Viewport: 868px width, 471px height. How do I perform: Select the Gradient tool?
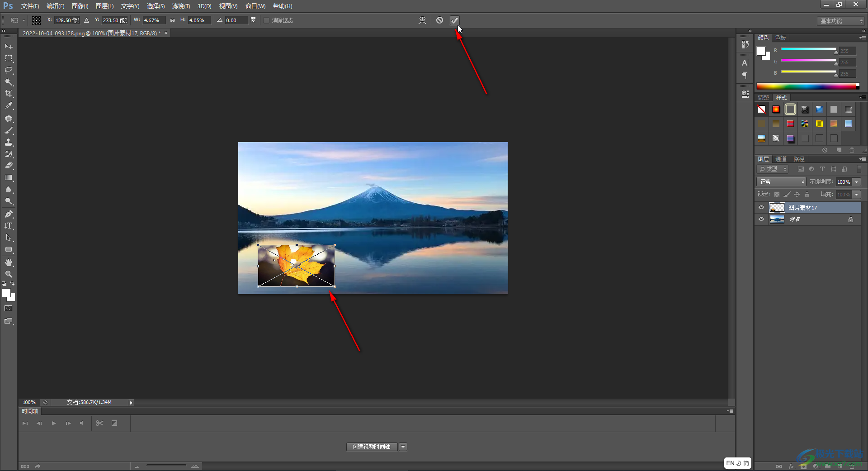click(x=9, y=177)
